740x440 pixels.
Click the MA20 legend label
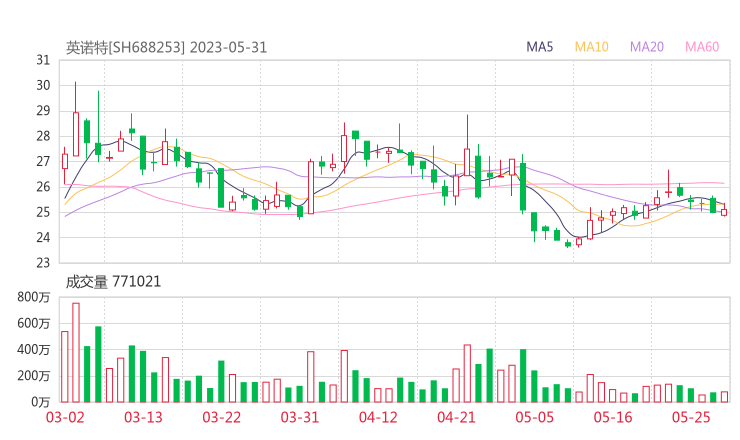click(647, 47)
